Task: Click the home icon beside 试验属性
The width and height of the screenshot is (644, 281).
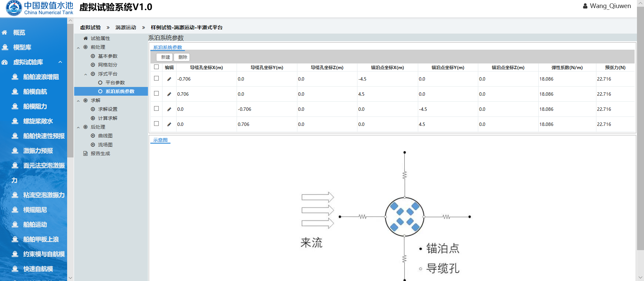Action: (x=86, y=38)
